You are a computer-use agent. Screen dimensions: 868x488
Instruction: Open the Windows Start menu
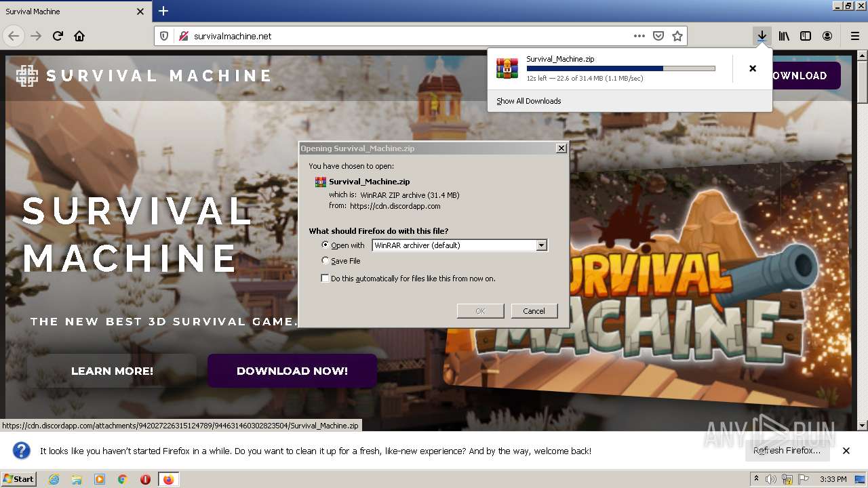point(18,479)
